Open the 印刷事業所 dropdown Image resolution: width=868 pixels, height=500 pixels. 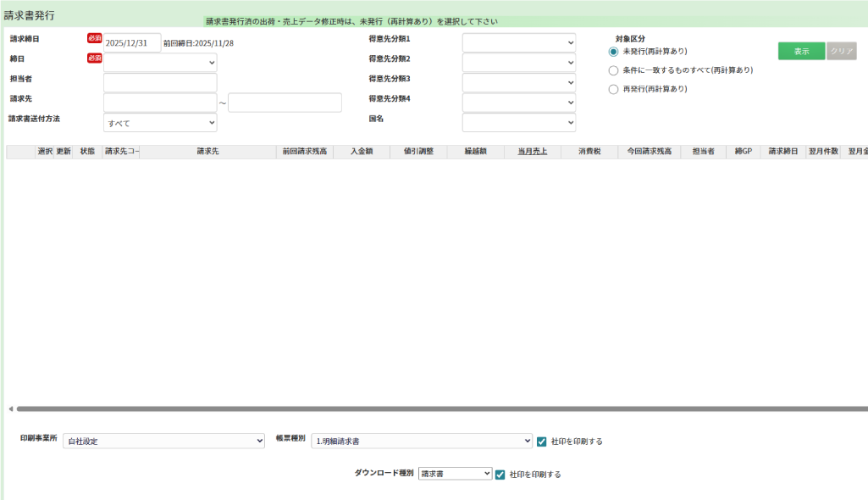pos(163,442)
